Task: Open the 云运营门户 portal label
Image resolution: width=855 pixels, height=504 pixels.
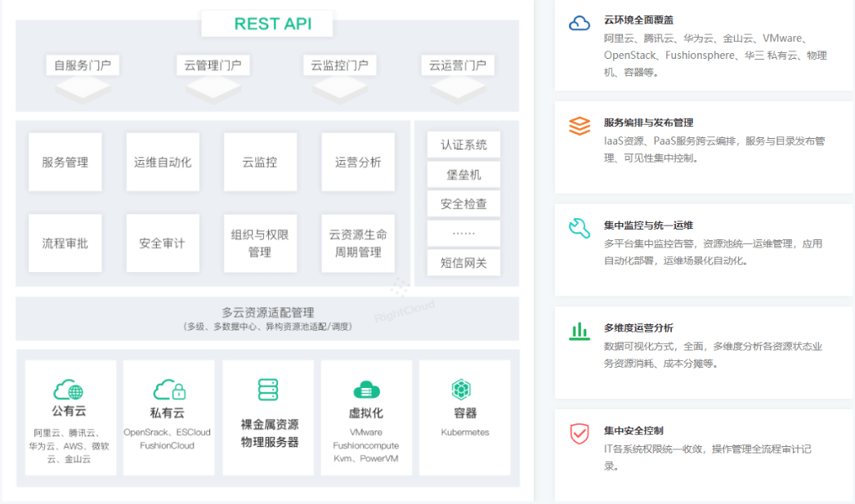Action: 458,65
